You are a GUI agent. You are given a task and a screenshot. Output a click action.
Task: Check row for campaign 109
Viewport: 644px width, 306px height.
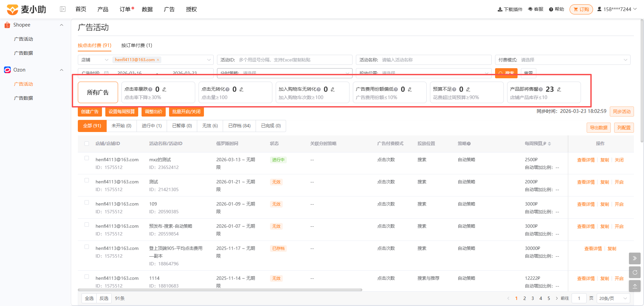87,203
